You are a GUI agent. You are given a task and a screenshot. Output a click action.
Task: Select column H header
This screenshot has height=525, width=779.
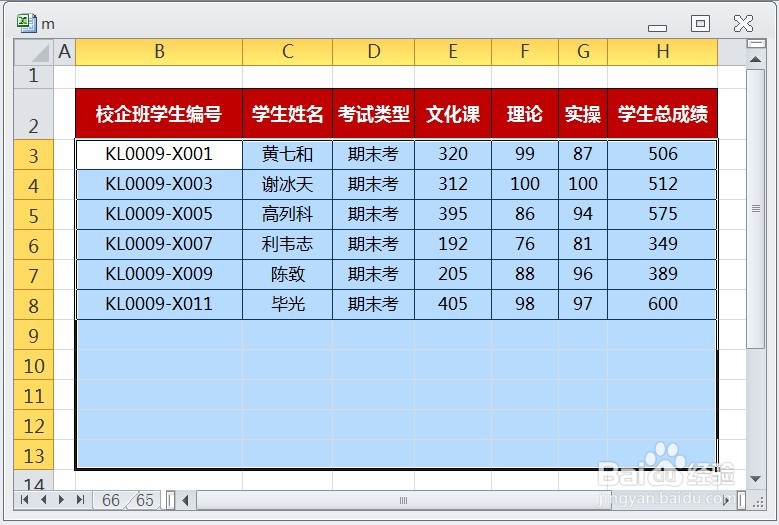point(663,52)
